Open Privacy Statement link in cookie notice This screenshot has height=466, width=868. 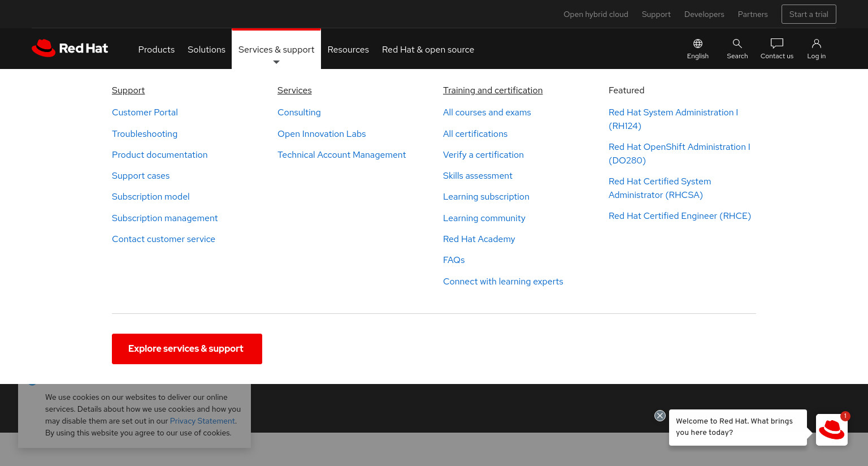202,421
